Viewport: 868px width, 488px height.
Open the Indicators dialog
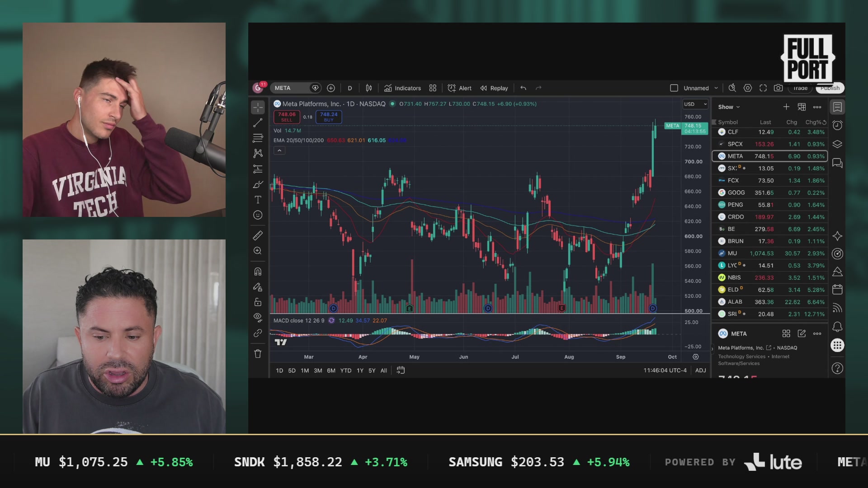click(402, 88)
